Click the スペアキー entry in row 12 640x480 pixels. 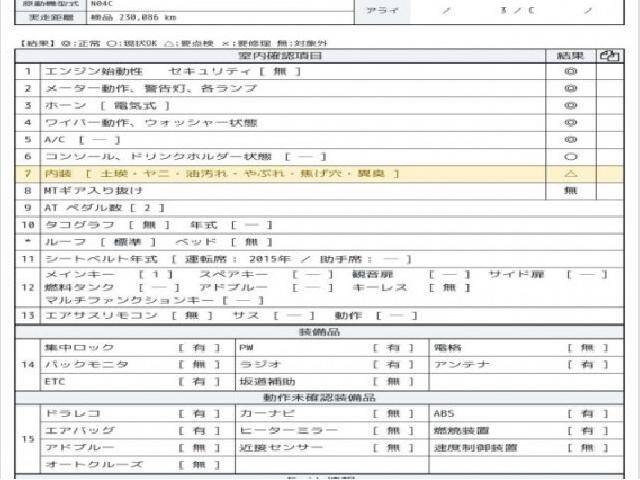point(266,274)
